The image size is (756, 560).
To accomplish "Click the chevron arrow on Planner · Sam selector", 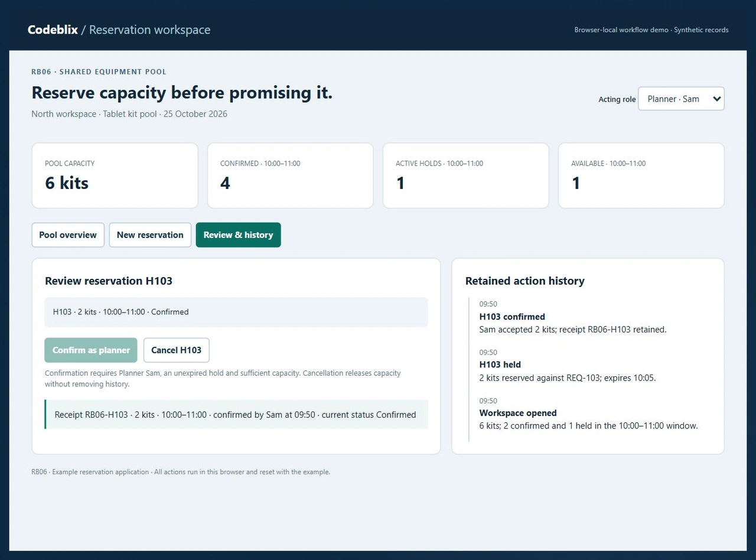I will (716, 99).
